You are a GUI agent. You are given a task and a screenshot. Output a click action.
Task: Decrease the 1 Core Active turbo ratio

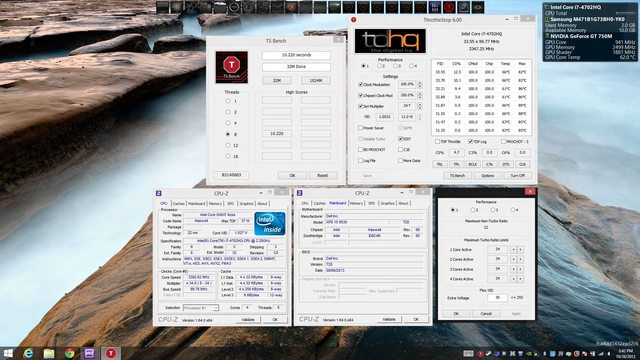coord(513,249)
